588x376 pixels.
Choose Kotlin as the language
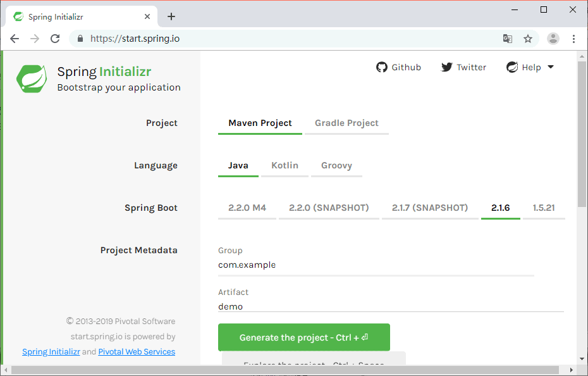285,166
